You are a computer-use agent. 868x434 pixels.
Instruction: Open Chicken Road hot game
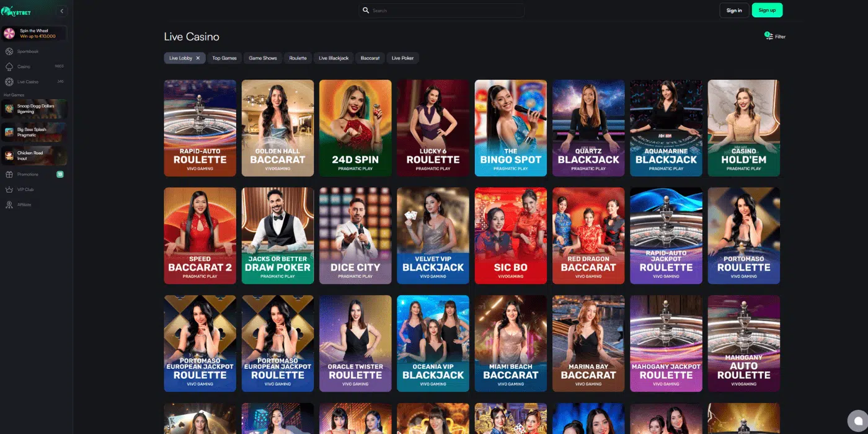[x=35, y=156]
